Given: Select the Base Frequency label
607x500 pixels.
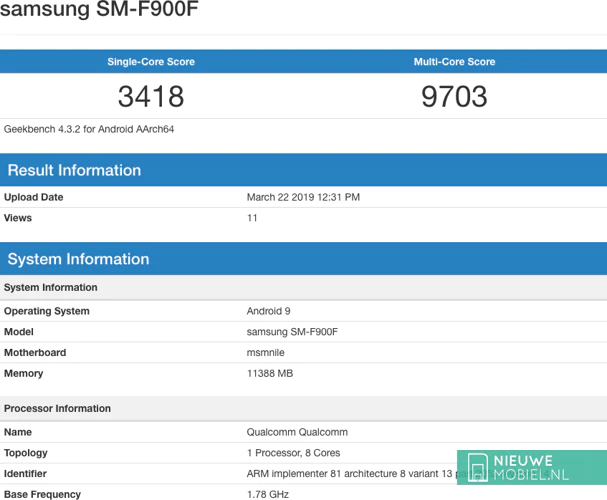Looking at the screenshot, I should coord(43,494).
